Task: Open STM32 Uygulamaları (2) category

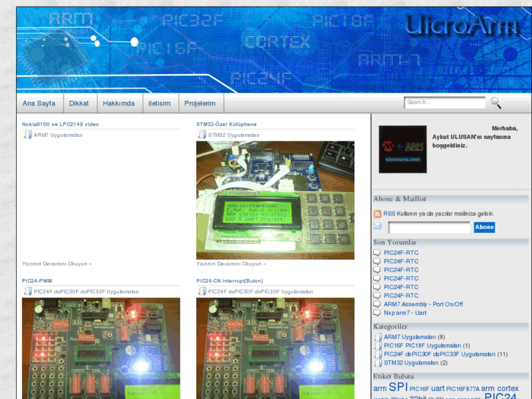Action: point(411,362)
